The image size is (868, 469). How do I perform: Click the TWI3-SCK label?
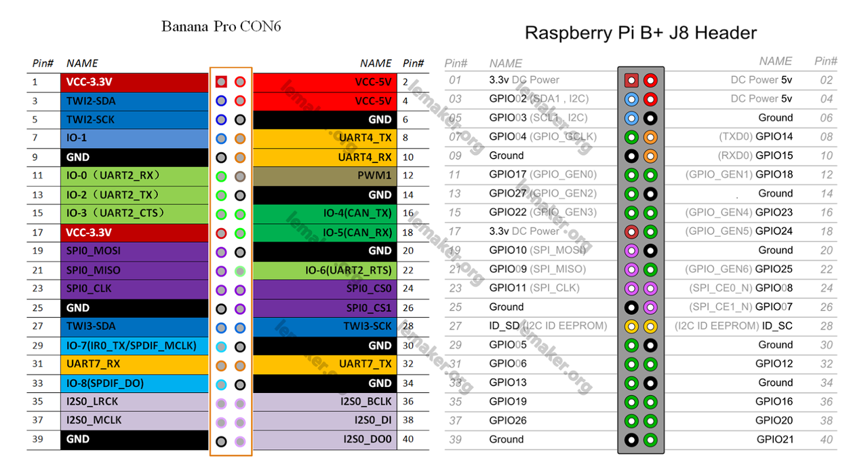point(368,326)
